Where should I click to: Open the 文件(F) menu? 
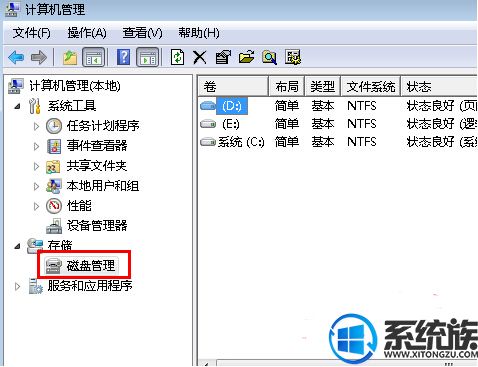pyautogui.click(x=32, y=33)
